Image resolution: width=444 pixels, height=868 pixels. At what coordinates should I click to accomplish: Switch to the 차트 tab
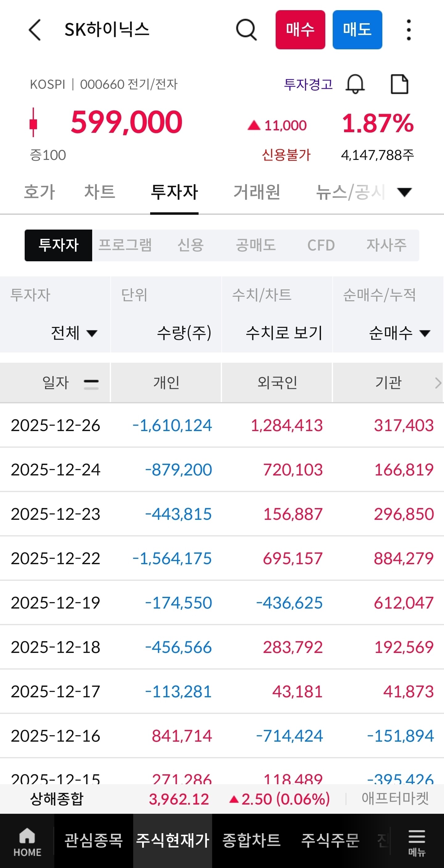[x=100, y=192]
